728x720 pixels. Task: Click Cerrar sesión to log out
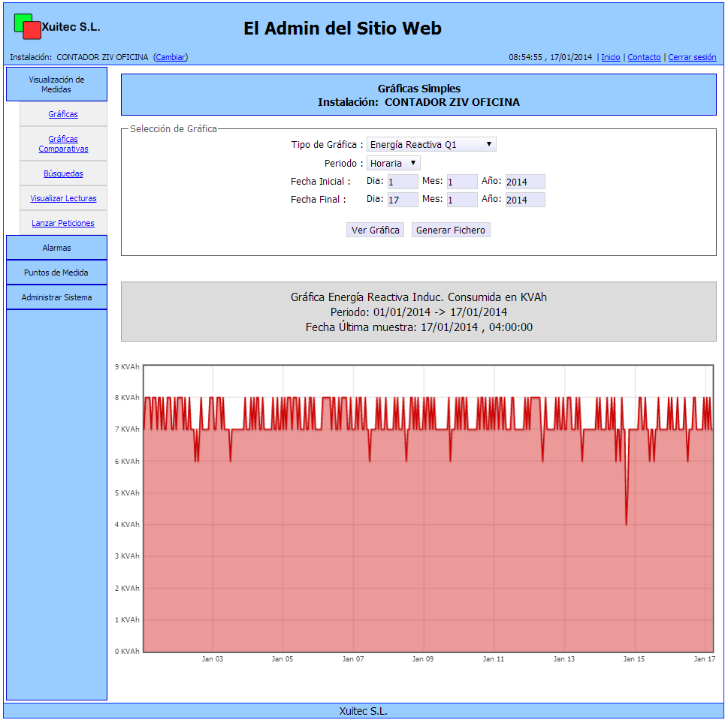pos(692,57)
